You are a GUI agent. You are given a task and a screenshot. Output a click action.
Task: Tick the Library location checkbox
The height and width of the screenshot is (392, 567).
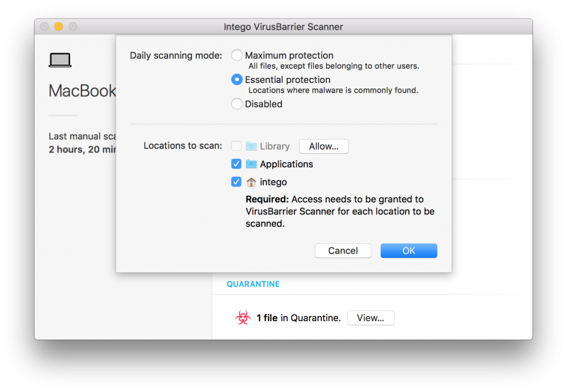tap(237, 146)
